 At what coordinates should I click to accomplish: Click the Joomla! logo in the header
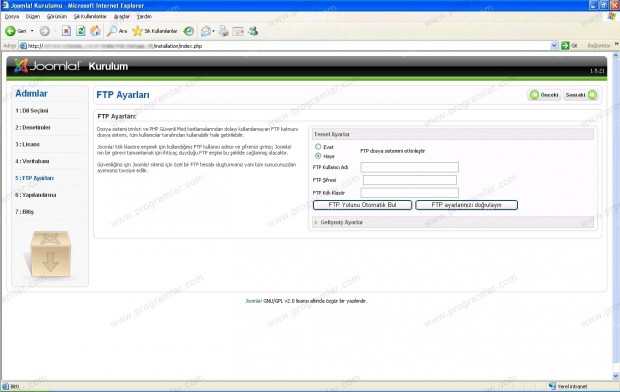47,66
